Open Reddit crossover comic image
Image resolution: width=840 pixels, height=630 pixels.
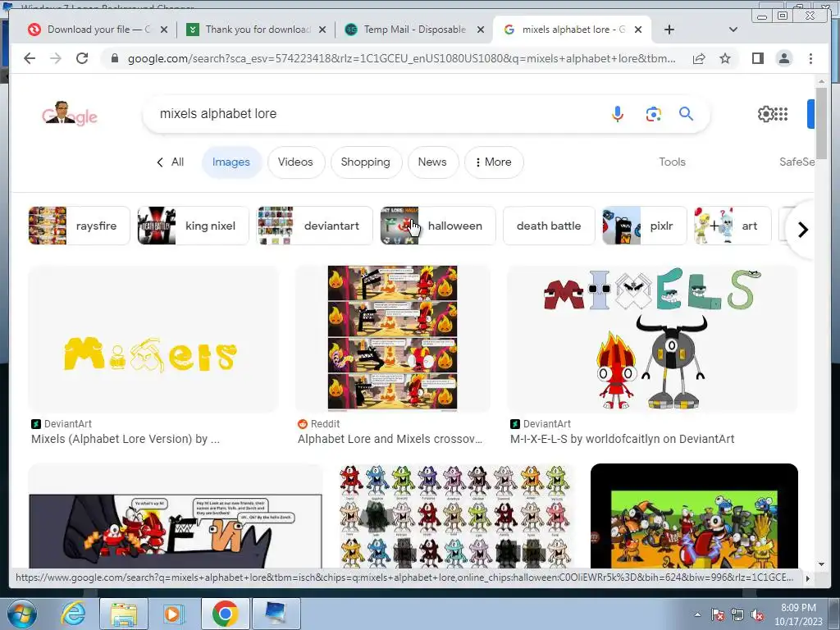pos(393,339)
